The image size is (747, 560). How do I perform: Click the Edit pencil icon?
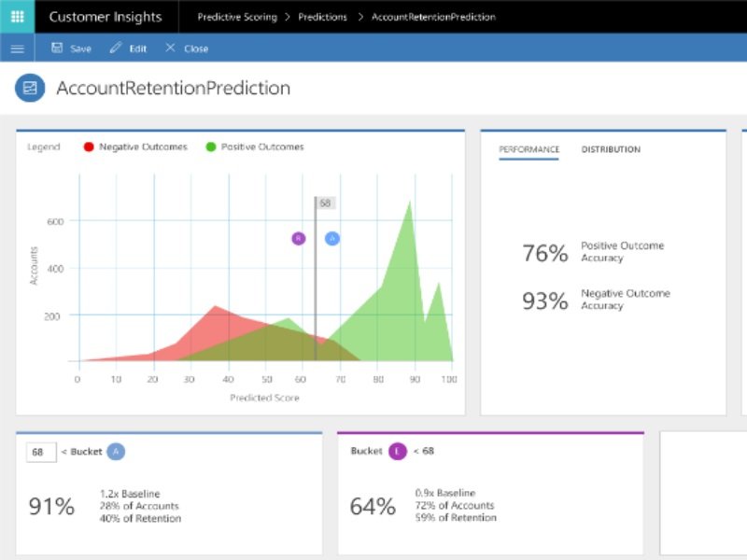(x=116, y=48)
